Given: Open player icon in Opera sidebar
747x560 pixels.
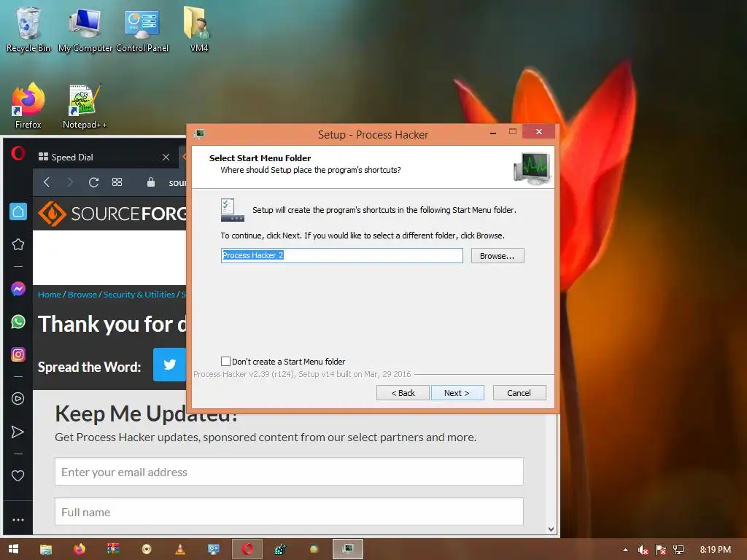Looking at the screenshot, I should [x=18, y=399].
